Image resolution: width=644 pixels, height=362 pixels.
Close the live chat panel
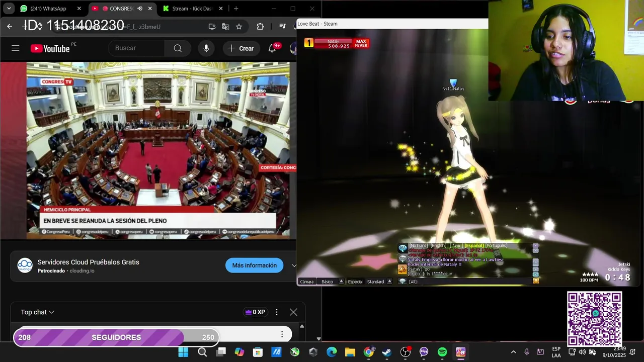pyautogui.click(x=293, y=312)
